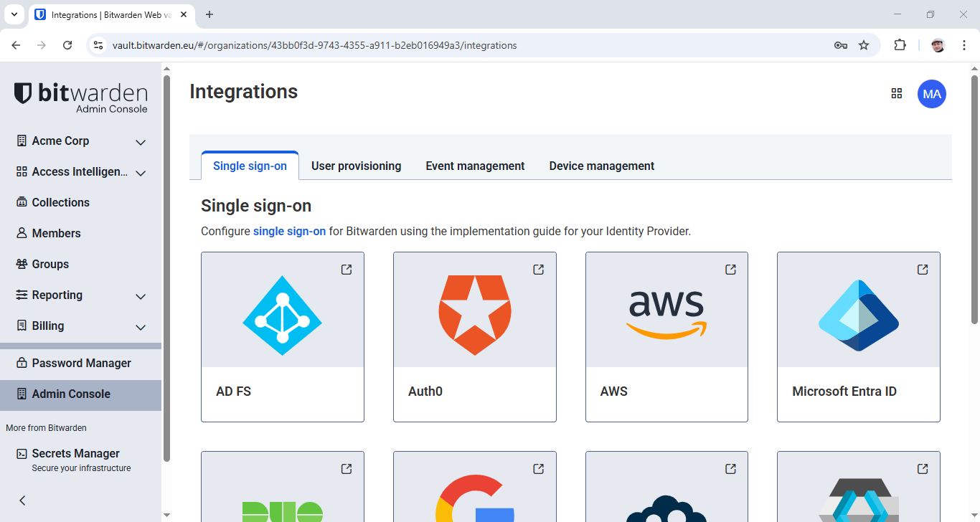Open the saved passwords key icon

click(841, 45)
